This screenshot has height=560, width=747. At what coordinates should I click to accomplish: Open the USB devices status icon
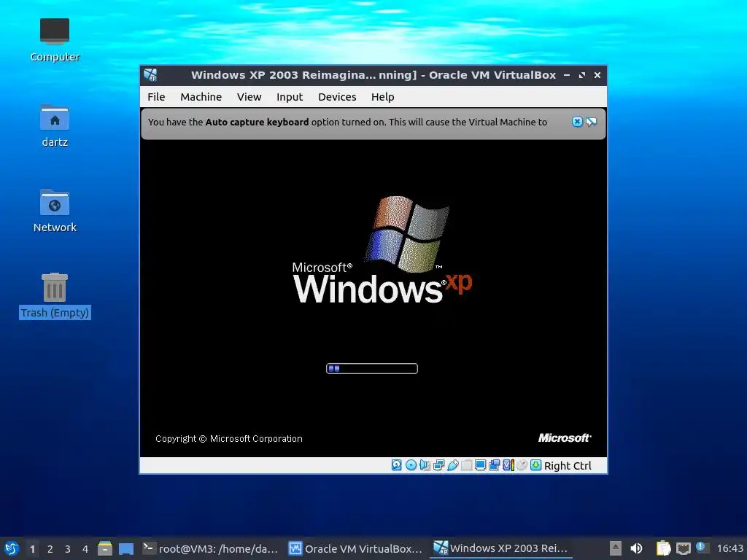coord(452,465)
